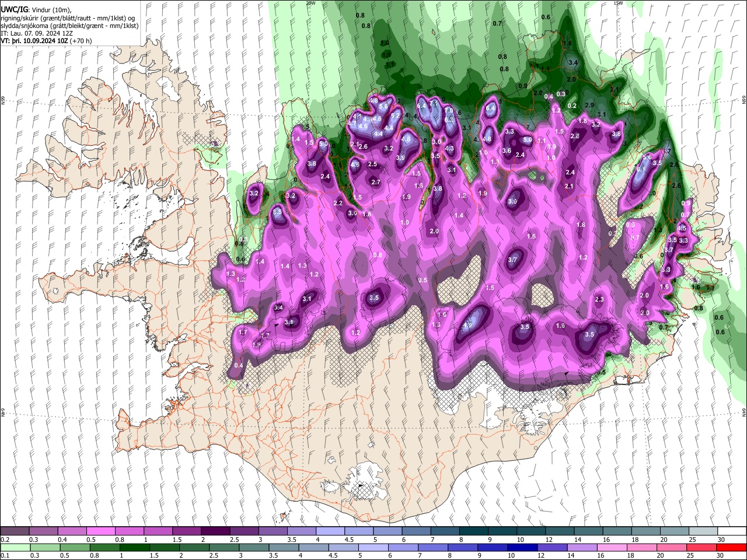The image size is (747, 560).
Task: Click lower legend swatch between 25 and 30
Action: (x=701, y=547)
